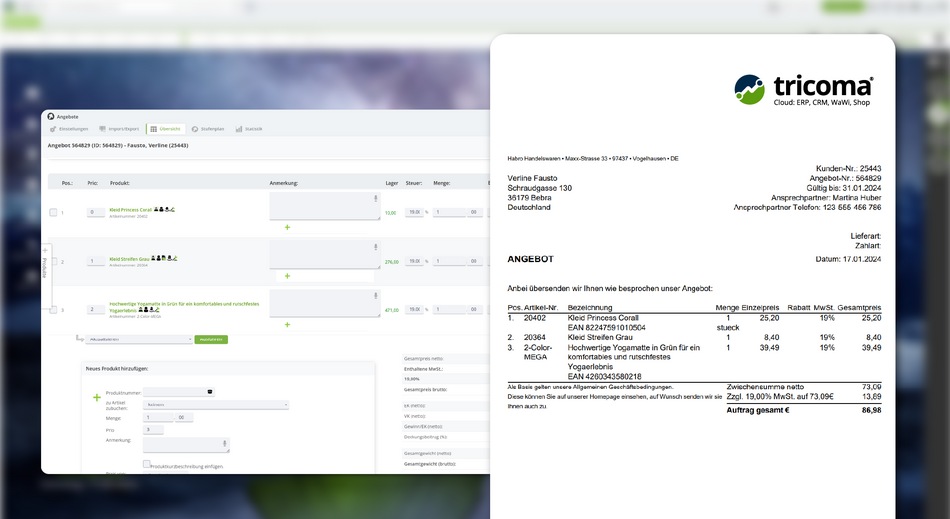Open the Kleid Streifen Grau product link
950x519 pixels.
pyautogui.click(x=129, y=259)
